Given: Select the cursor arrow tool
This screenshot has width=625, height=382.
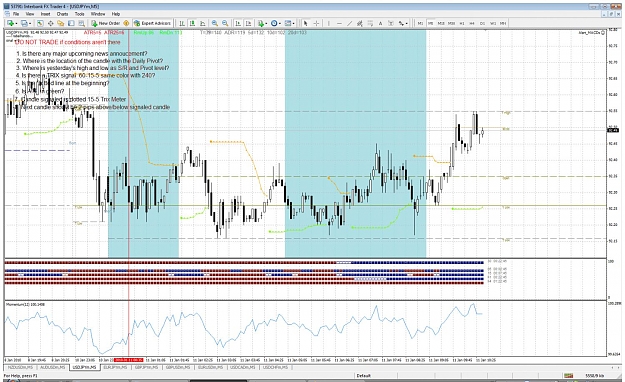Looking at the screenshot, I should [x=306, y=23].
